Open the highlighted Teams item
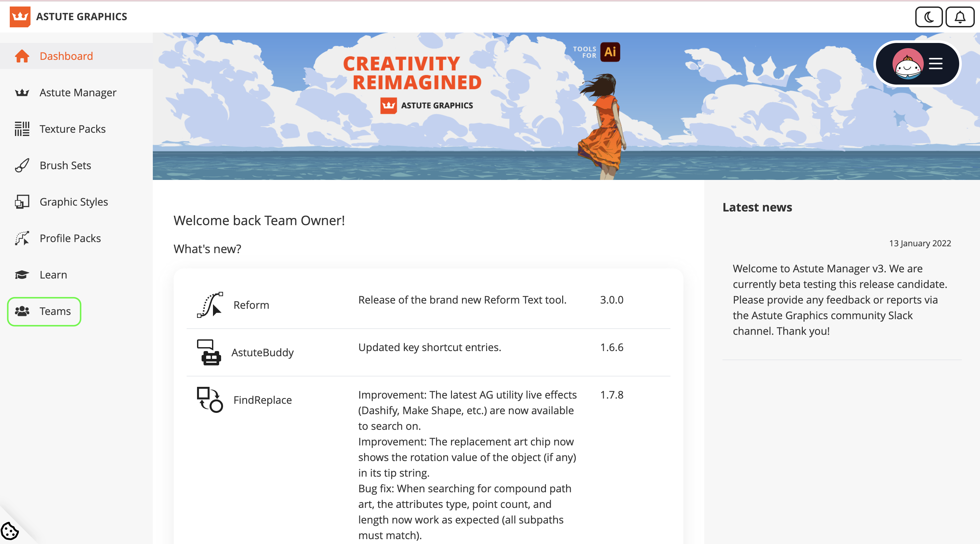 pyautogui.click(x=44, y=311)
